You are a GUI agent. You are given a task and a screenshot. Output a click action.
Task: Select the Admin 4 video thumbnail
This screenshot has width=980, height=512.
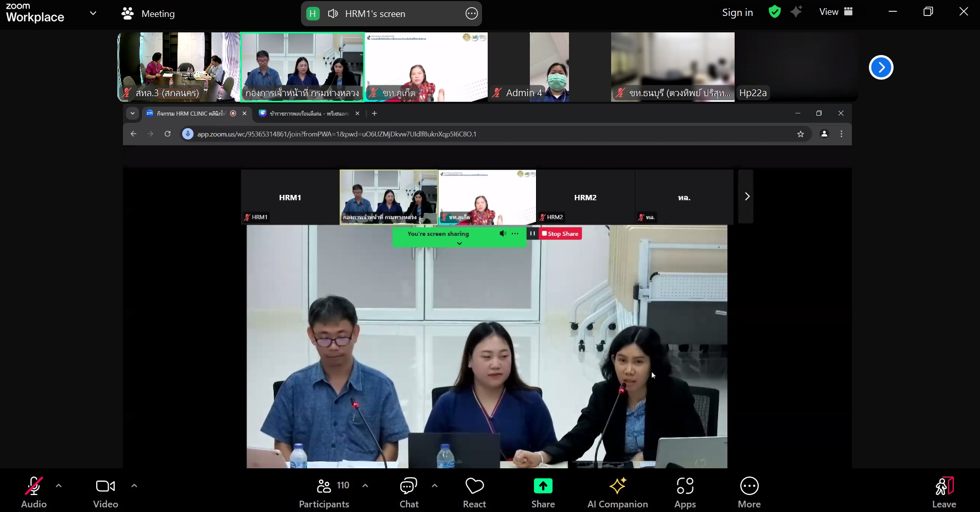click(549, 67)
